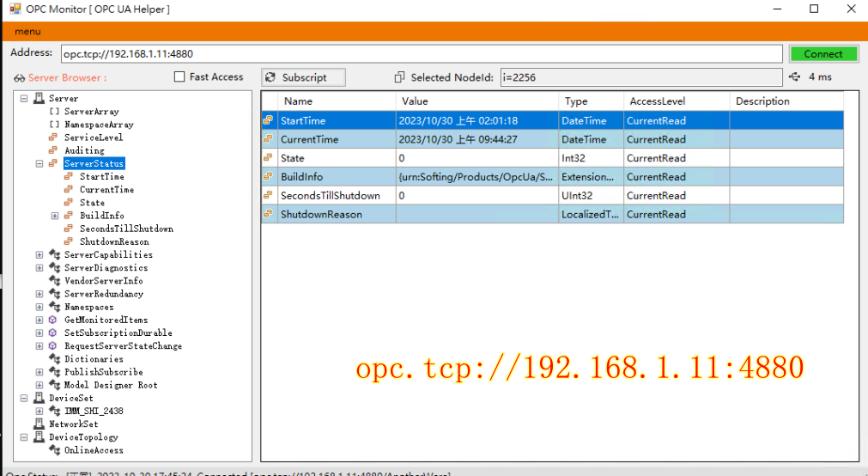Image resolution: width=868 pixels, height=476 pixels.
Task: Click the NetworkSet folder icon
Action: tap(39, 424)
